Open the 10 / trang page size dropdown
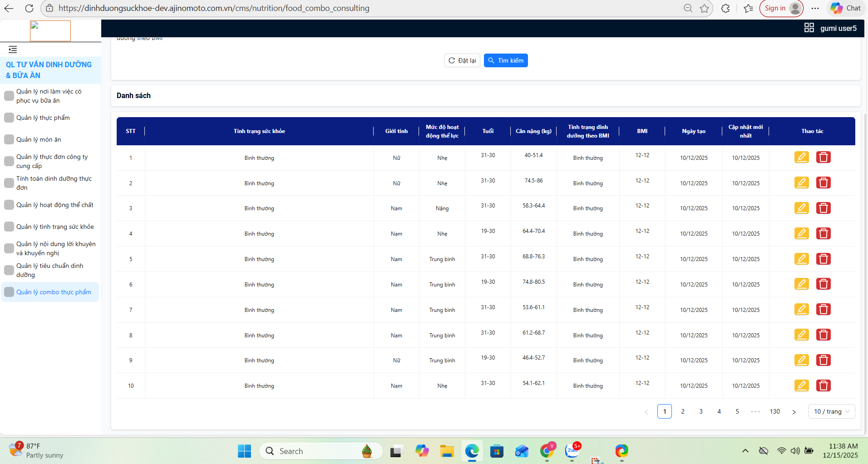The width and height of the screenshot is (868, 464). coord(832,411)
